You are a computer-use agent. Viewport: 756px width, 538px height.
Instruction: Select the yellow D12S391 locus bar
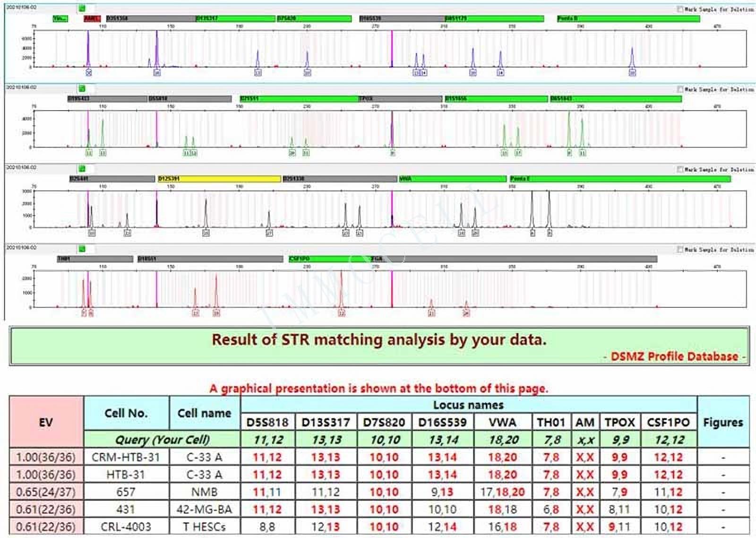pos(219,179)
